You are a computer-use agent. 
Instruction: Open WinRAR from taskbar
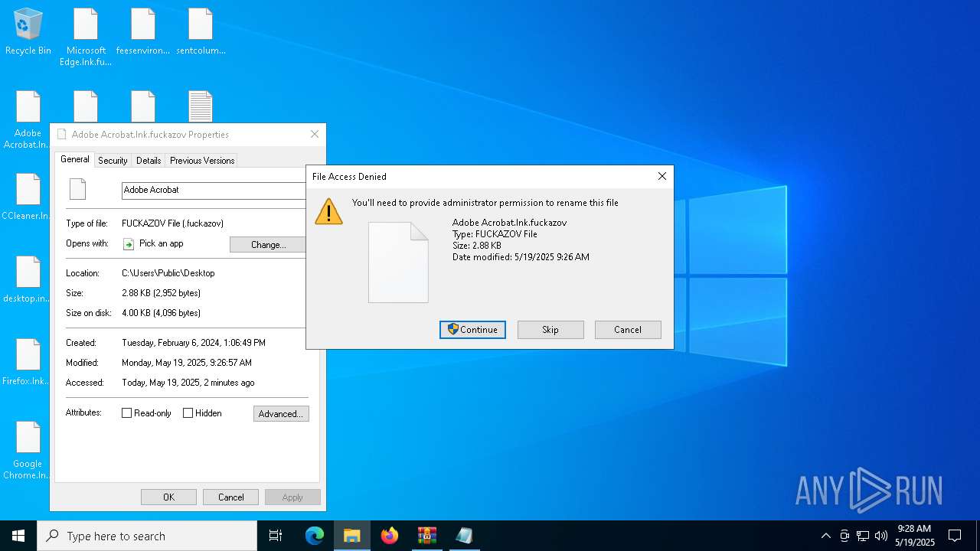427,536
